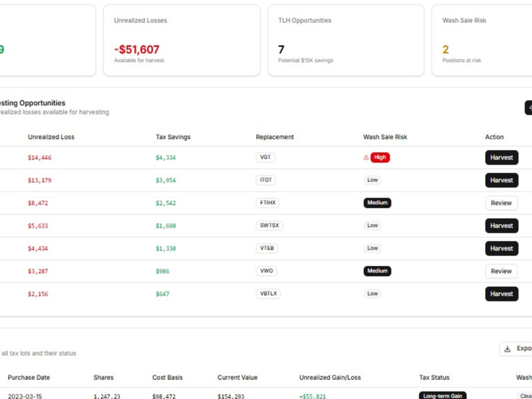This screenshot has width=532, height=399.
Task: Review the VWO replacement opportunity
Action: [501, 271]
